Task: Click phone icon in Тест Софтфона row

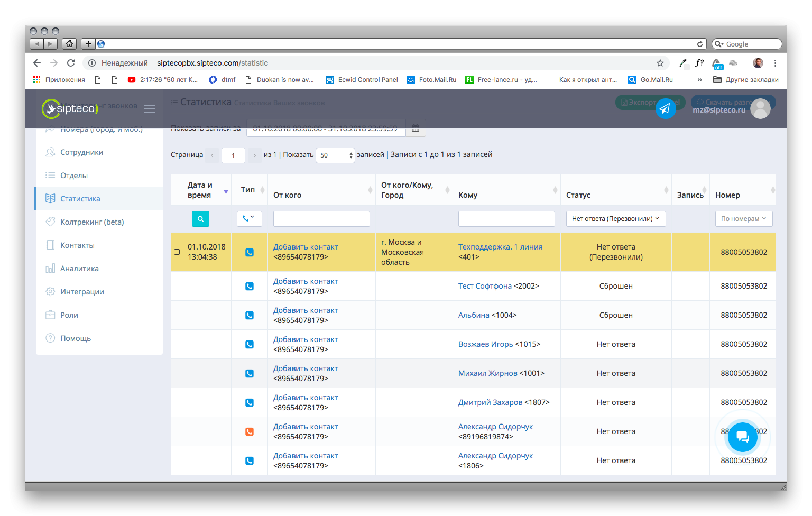Action: point(250,286)
